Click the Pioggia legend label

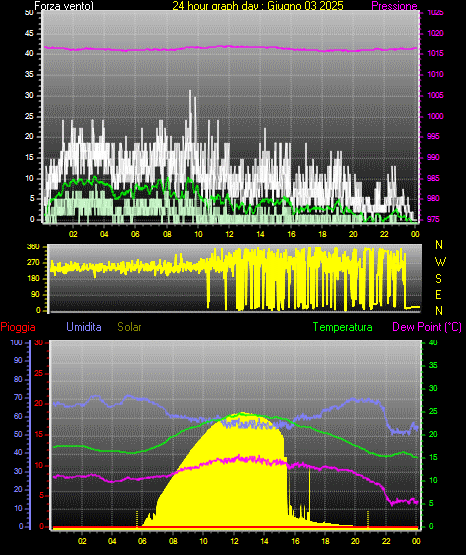click(x=18, y=327)
